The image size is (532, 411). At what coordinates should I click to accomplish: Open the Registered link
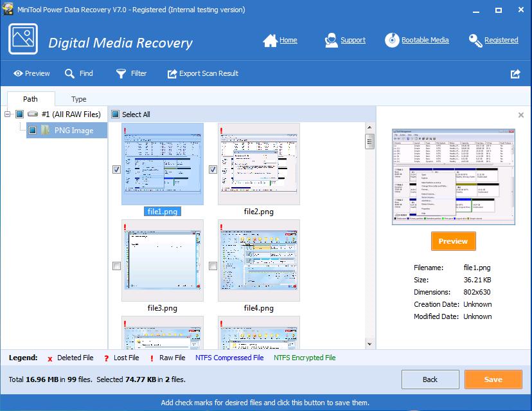coord(501,40)
